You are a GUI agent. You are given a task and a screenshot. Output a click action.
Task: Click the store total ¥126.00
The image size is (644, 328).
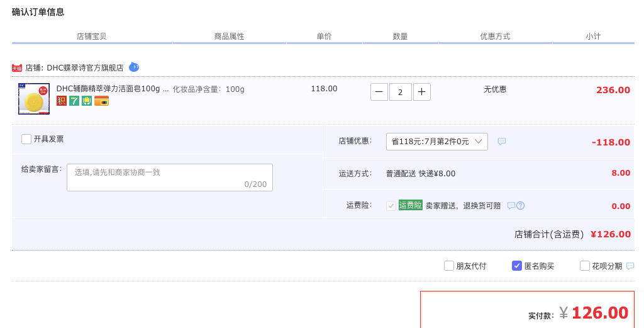pos(611,234)
